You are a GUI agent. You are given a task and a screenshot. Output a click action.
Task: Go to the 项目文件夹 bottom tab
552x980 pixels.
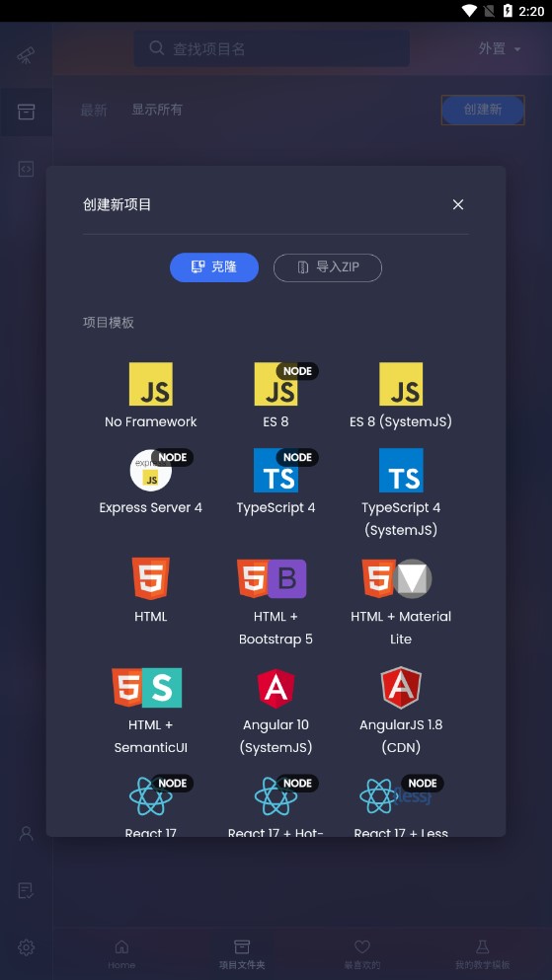(x=242, y=954)
